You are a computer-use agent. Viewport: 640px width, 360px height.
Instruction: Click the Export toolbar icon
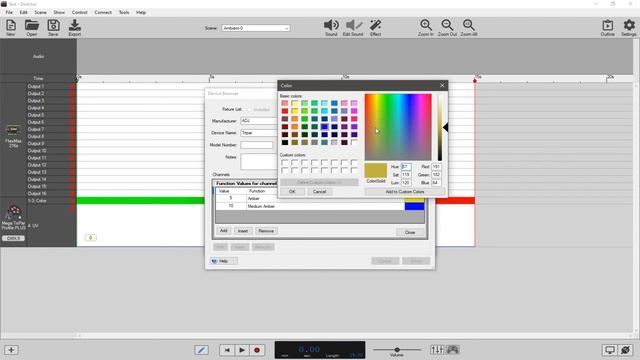pos(75,25)
